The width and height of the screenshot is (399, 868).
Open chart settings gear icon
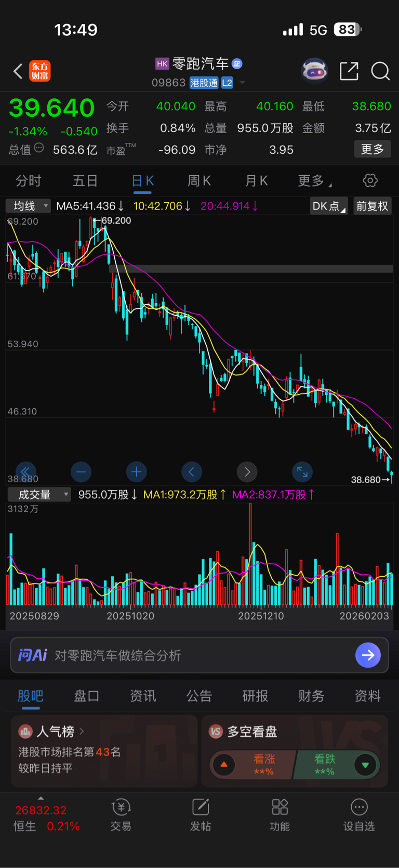pyautogui.click(x=370, y=180)
